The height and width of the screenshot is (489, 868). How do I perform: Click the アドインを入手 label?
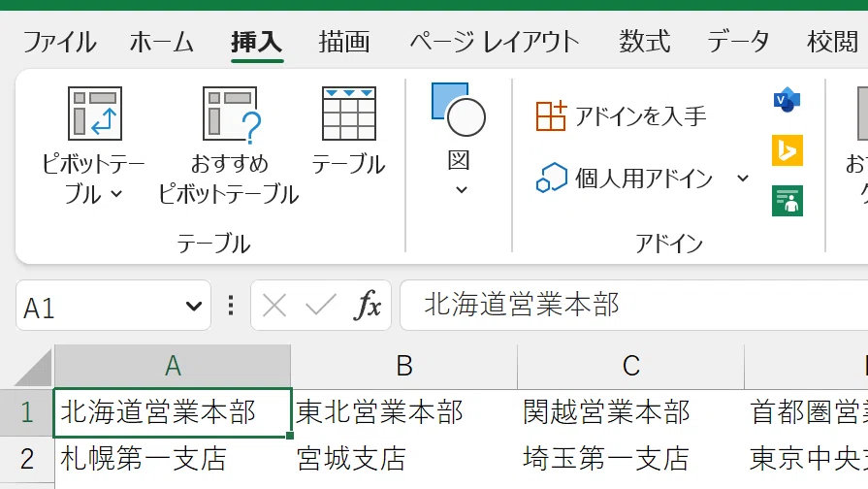[x=640, y=116]
